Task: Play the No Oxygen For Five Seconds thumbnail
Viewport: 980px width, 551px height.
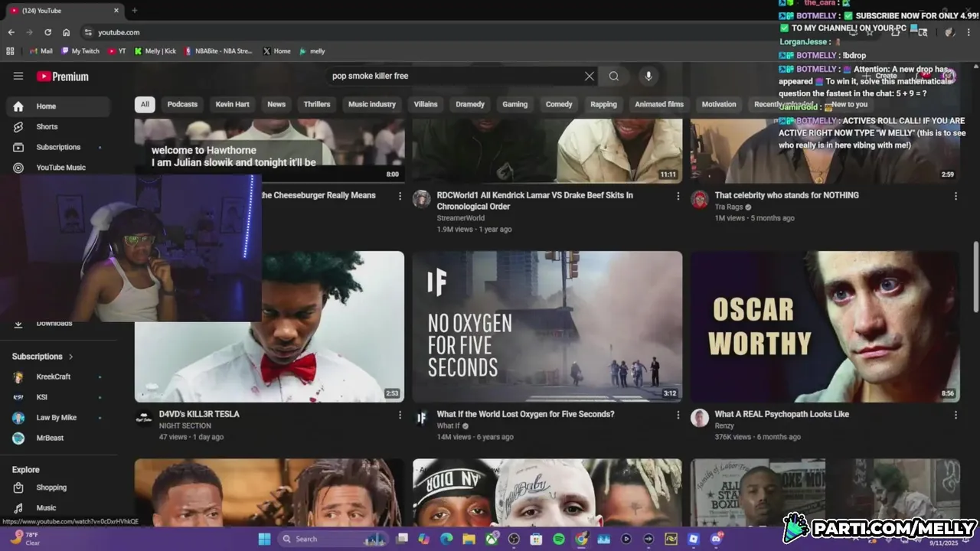Action: (x=547, y=327)
